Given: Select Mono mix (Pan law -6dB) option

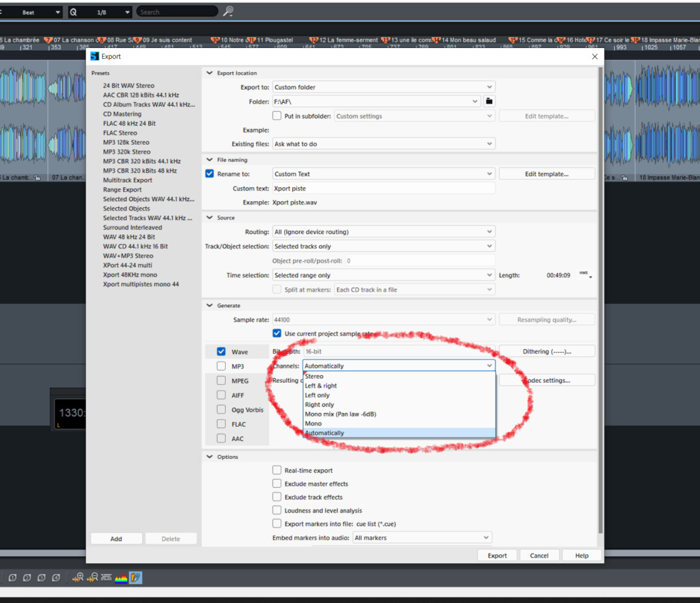Looking at the screenshot, I should 399,414.
